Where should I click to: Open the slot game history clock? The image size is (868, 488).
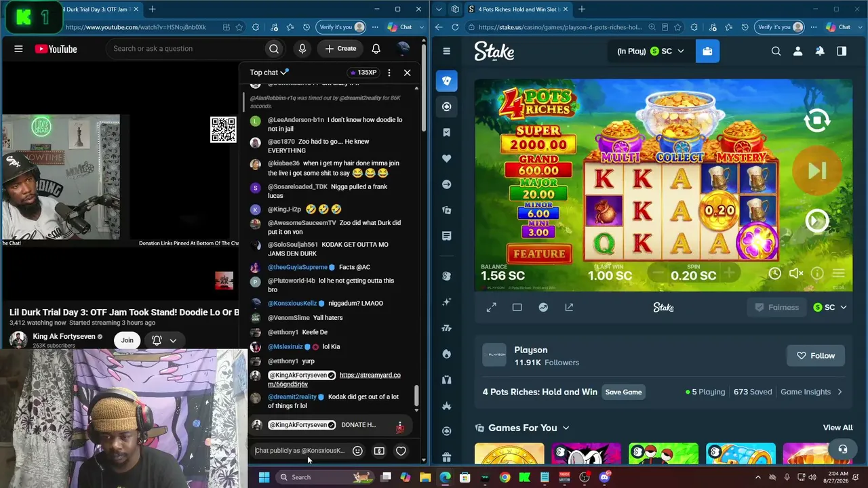[x=775, y=273]
